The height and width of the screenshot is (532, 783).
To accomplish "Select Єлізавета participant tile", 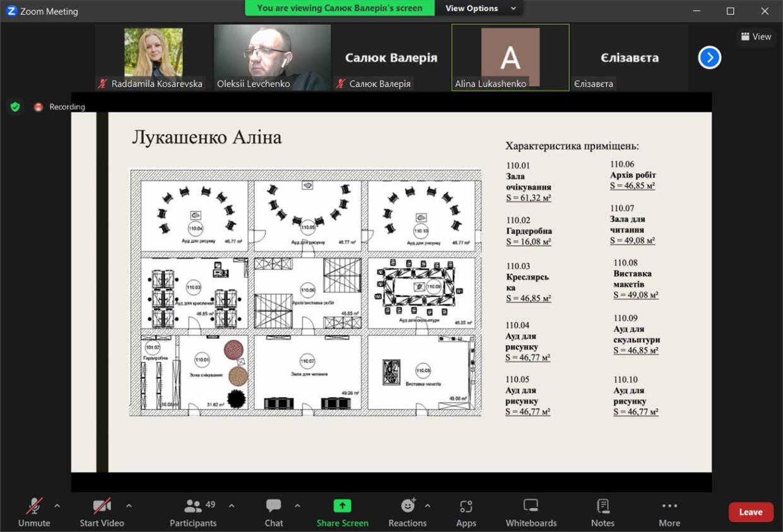I will (x=629, y=57).
